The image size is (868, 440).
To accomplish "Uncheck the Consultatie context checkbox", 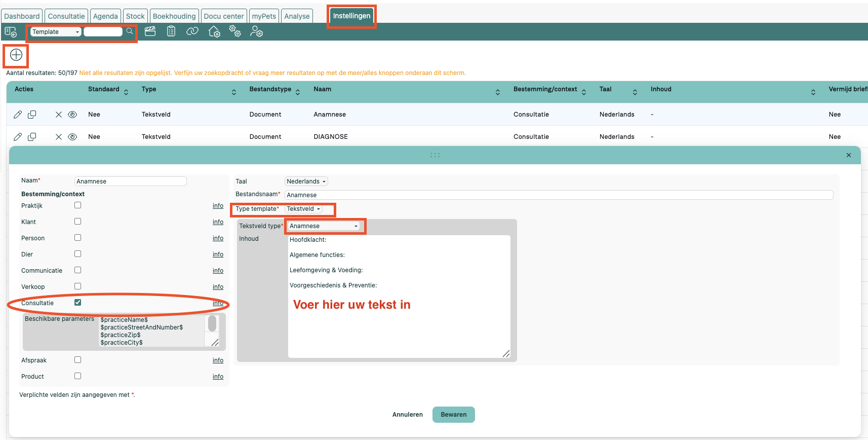I will coord(77,303).
